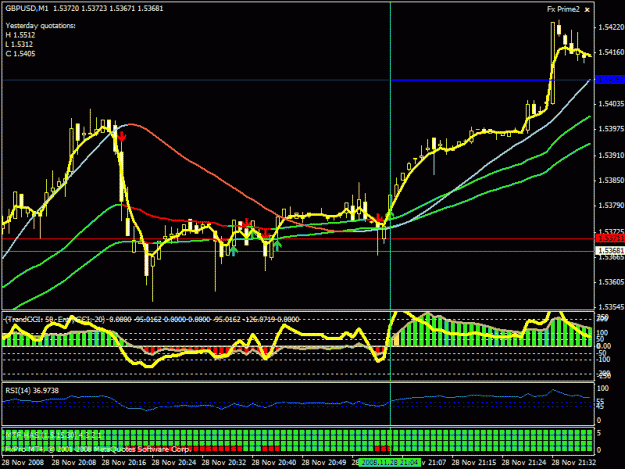Click the 1.53545 price axis label
625x469 pixels.
(611, 307)
